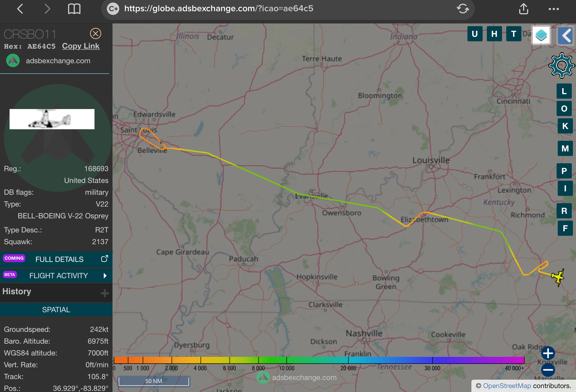Viewport: 576px width, 392px height.
Task: Zoom out the map with minus button
Action: pos(548,370)
